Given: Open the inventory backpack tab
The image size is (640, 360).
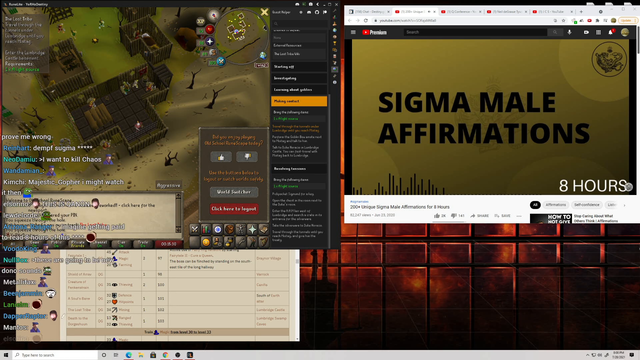Looking at the screenshot, I should coord(229,229).
